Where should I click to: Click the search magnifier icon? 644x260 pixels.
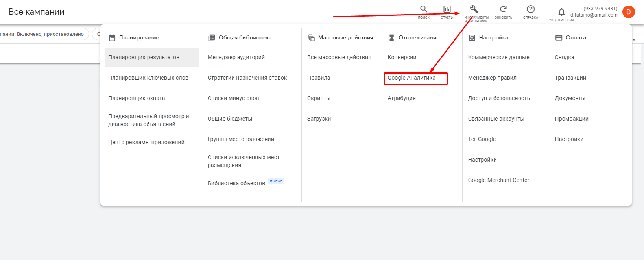pyautogui.click(x=423, y=9)
